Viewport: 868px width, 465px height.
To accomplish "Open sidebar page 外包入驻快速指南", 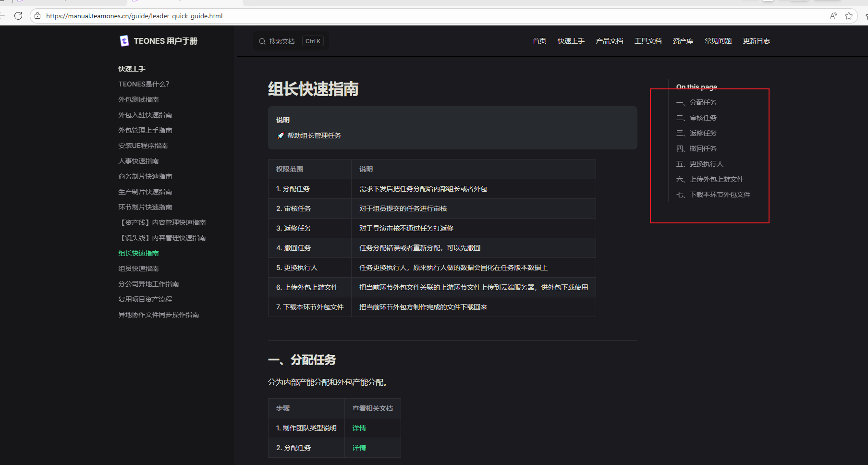I will (145, 115).
